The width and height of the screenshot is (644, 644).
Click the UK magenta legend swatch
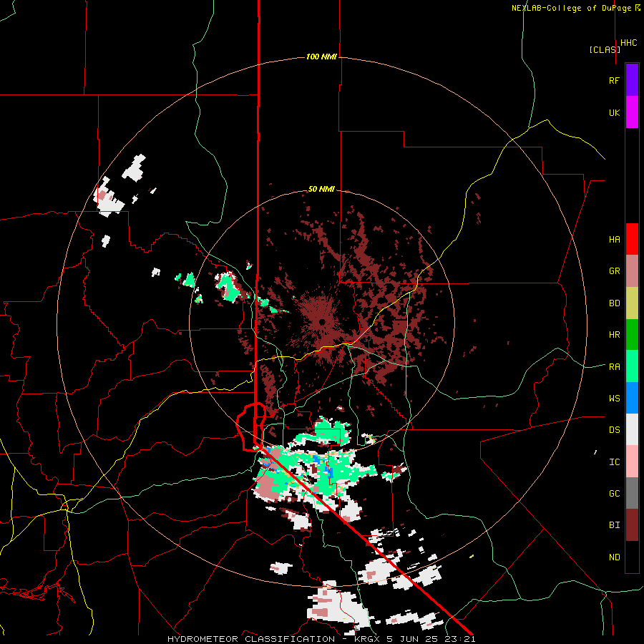coord(632,112)
